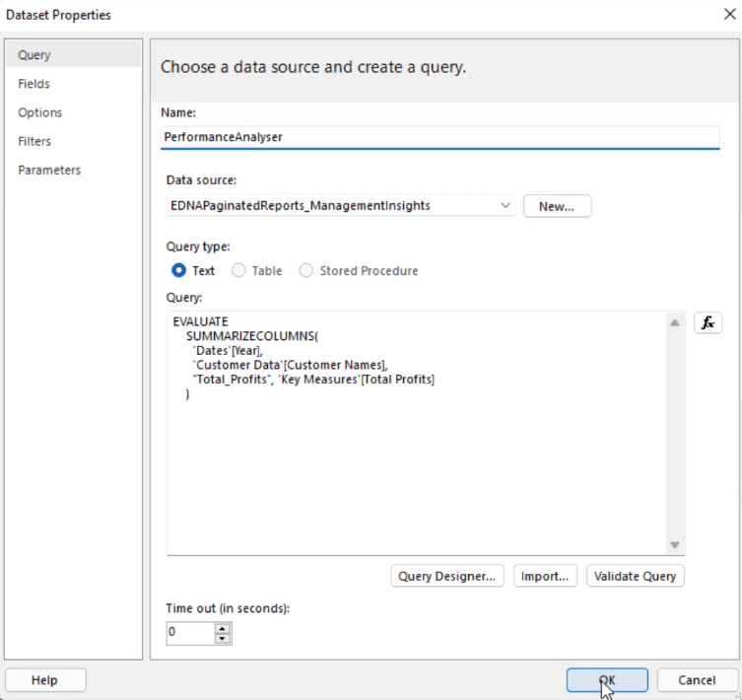
Task: Open Help for dataset properties
Action: (45, 680)
